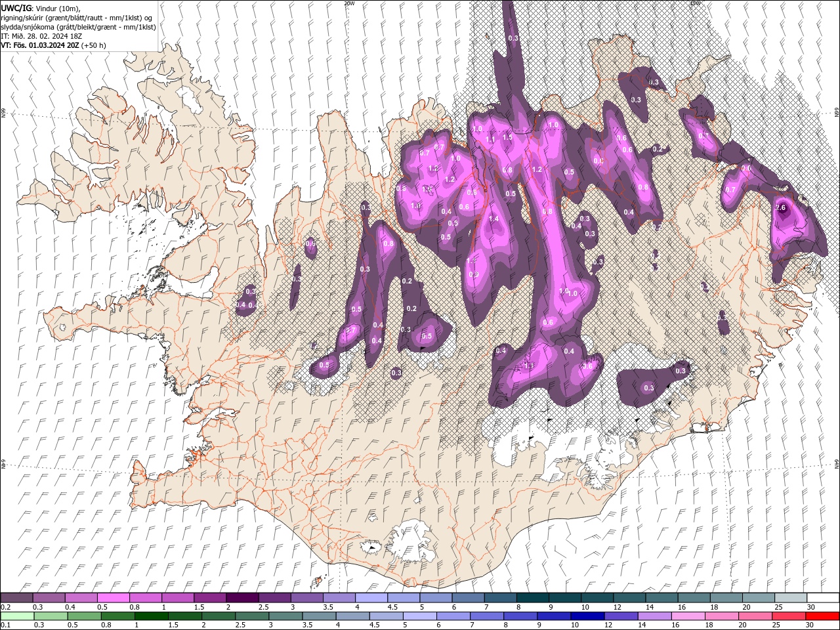Click the 'rigning/skúrir' legend description line
This screenshot has height=630, width=840.
coord(76,18)
